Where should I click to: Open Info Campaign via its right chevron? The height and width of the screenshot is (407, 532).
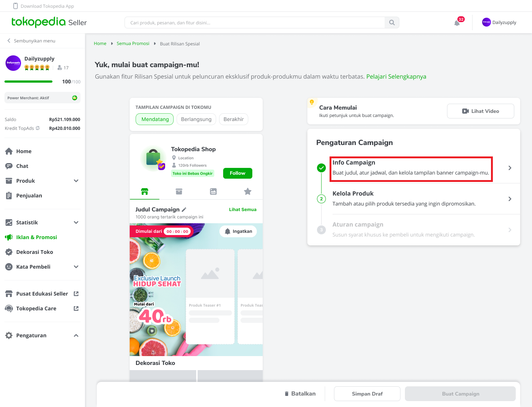[x=510, y=168]
